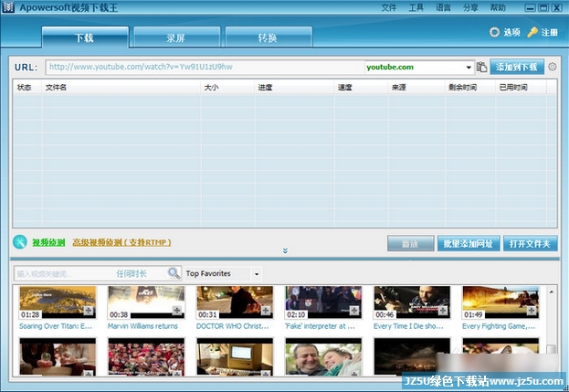
Task: Click 'Every Fighting Game,...' title text
Action: click(x=499, y=326)
